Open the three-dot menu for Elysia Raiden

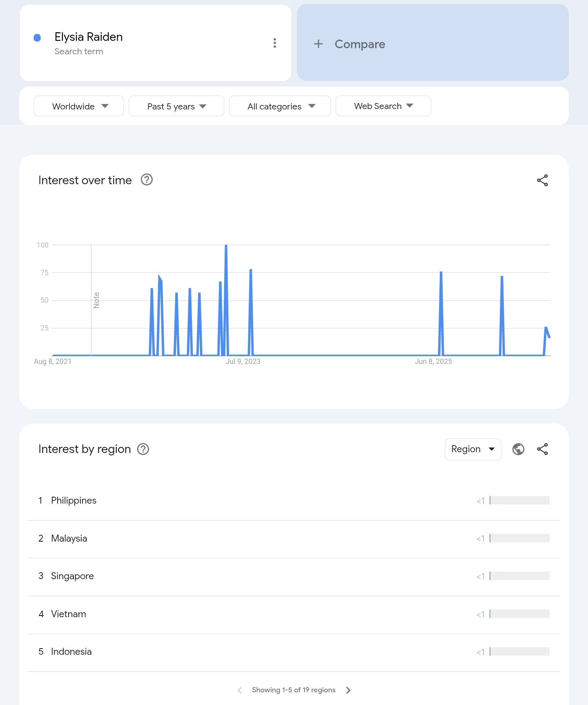(x=275, y=43)
